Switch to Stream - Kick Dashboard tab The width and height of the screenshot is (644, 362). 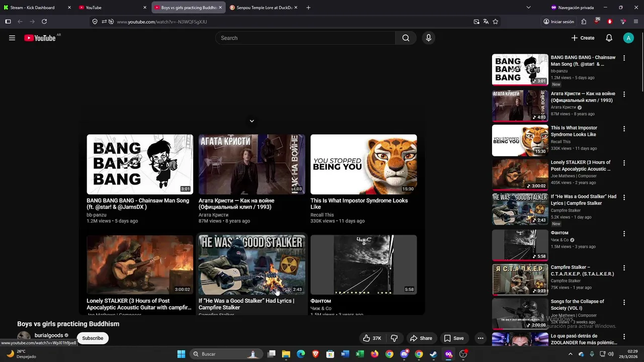click(37, 8)
